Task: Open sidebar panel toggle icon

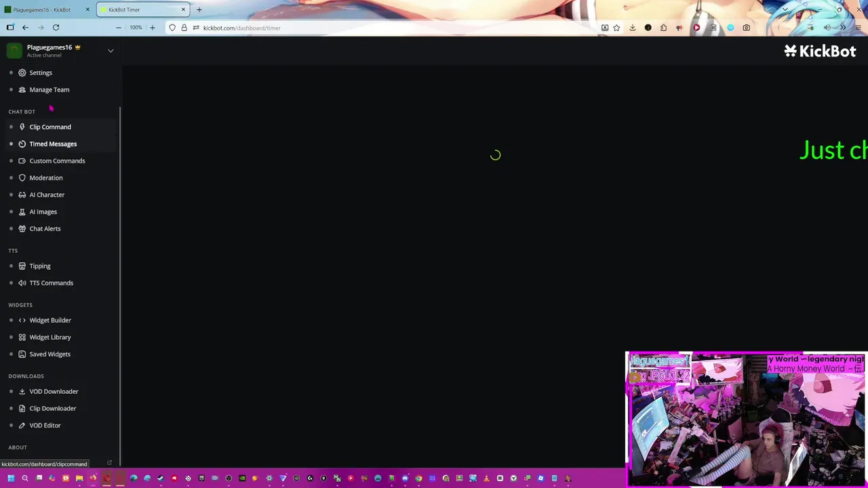Action: (x=10, y=28)
